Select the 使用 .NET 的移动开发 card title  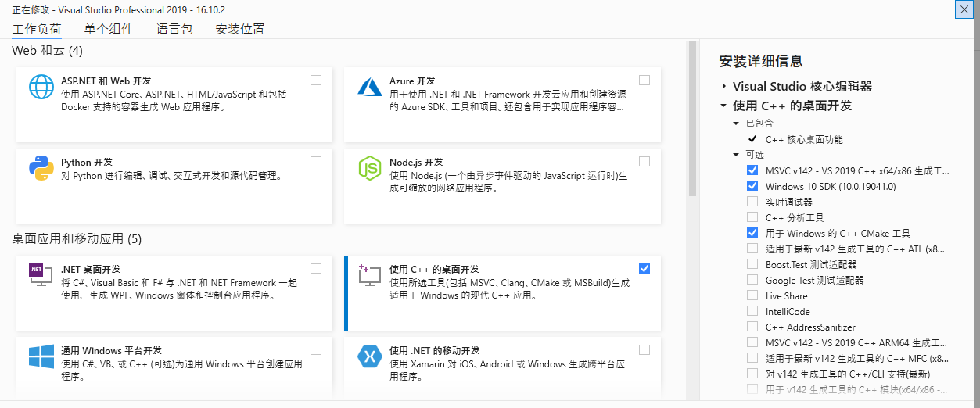click(435, 350)
